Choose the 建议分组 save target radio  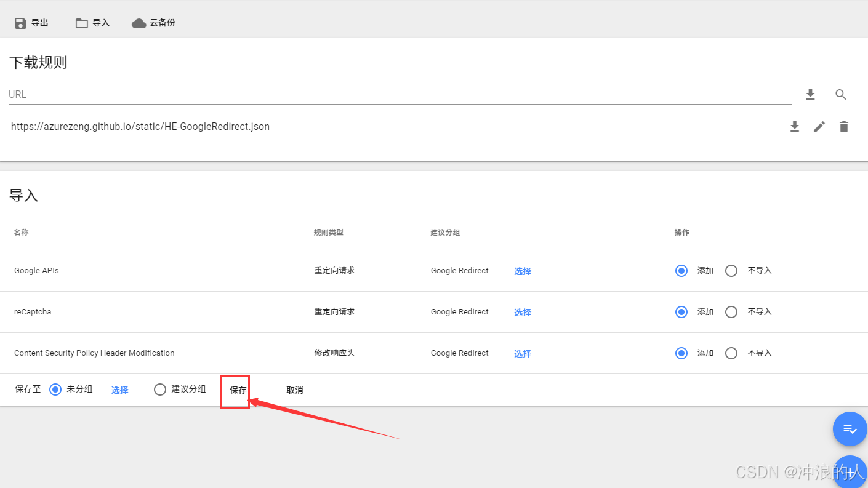160,390
